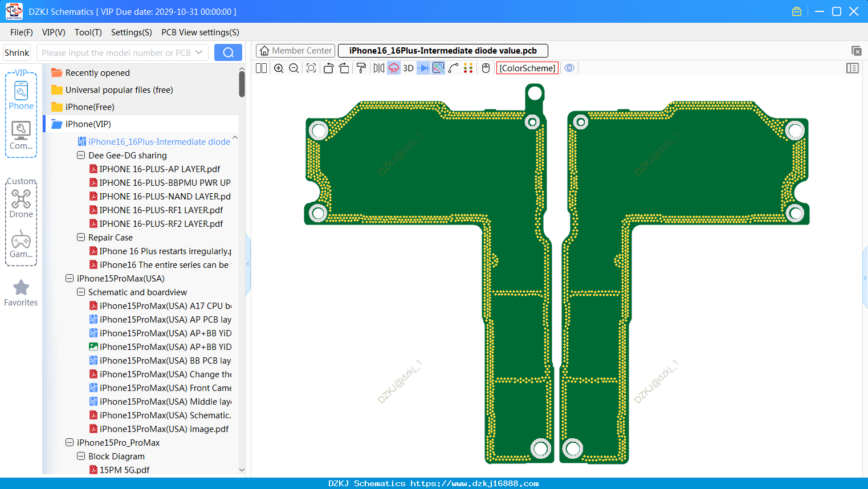The image size is (868, 489).
Task: Collapse the Dee Gee-DG sharing node
Action: pyautogui.click(x=81, y=155)
